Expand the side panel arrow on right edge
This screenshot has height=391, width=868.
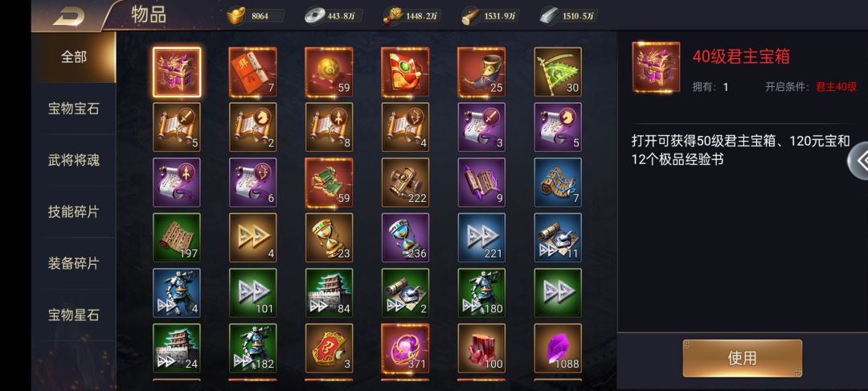pos(858,161)
